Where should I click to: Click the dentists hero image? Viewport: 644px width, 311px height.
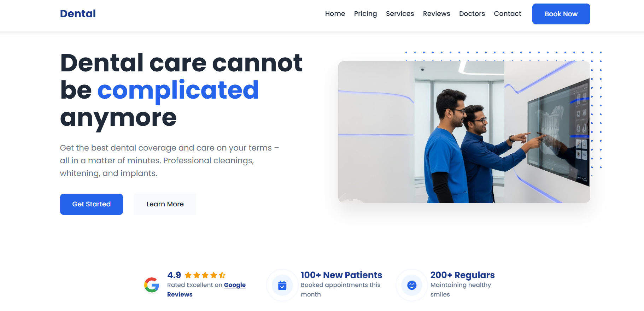[464, 132]
